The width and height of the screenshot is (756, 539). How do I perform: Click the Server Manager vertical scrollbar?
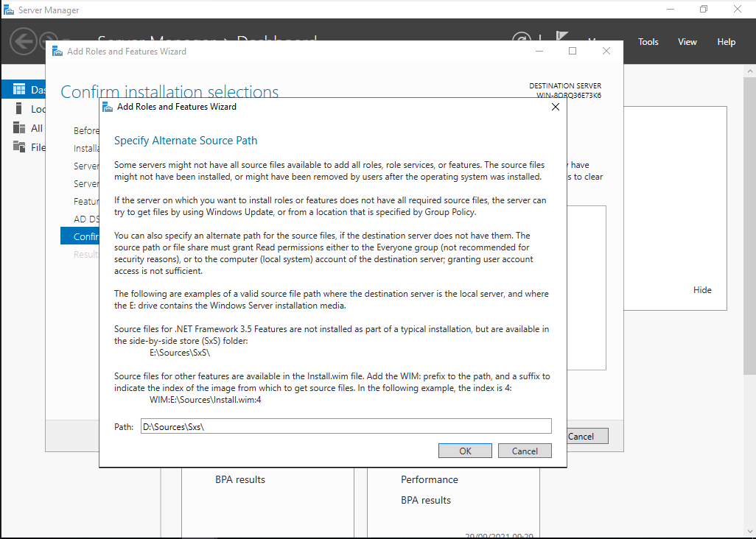[x=749, y=226]
